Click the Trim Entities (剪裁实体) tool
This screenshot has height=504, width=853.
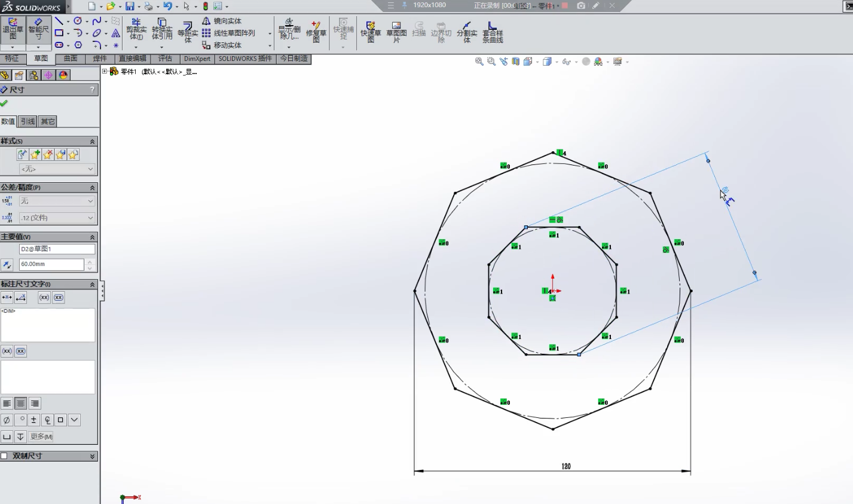136,30
